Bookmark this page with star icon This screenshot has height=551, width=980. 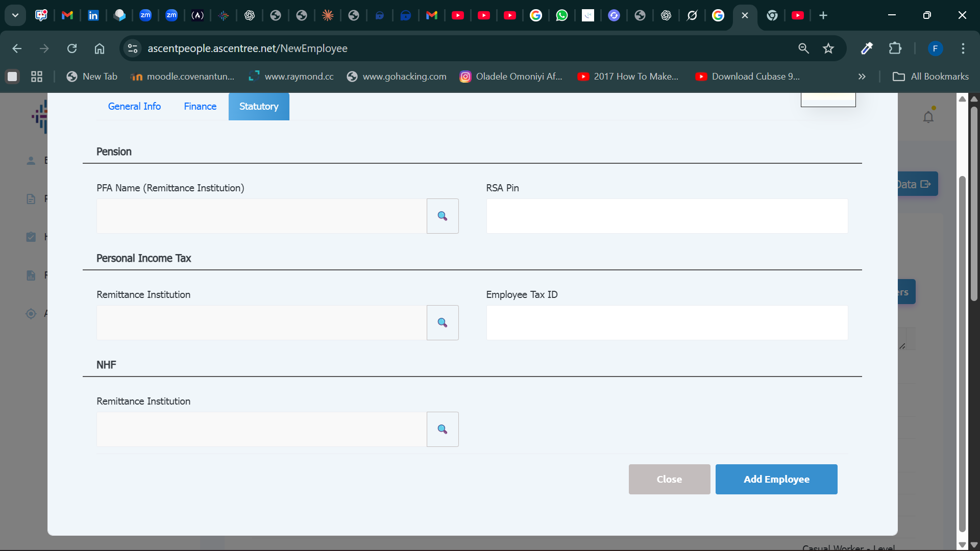tap(828, 48)
